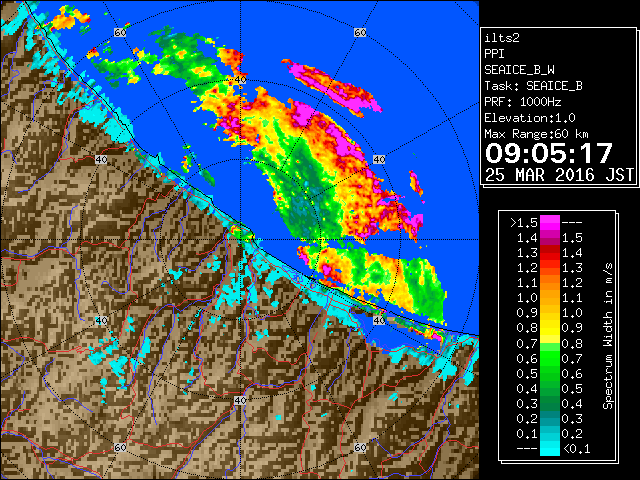
Task: Click the PRF: 1000Hz value
Action: coord(523,102)
